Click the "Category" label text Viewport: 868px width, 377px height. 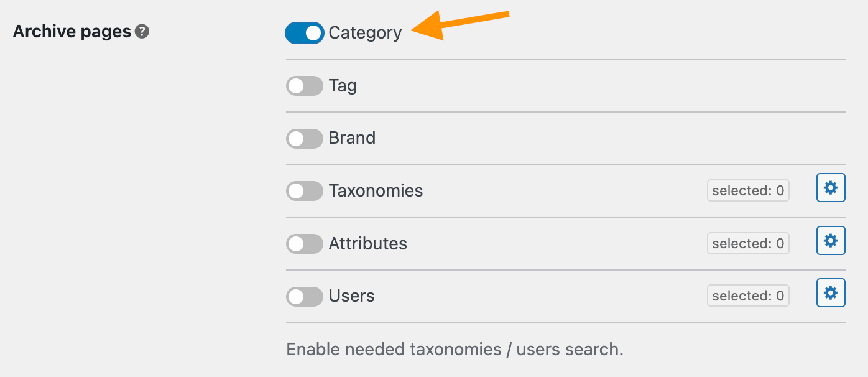365,33
